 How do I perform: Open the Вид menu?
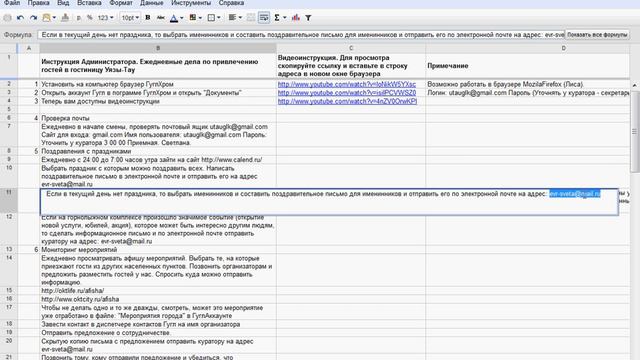(63, 3)
